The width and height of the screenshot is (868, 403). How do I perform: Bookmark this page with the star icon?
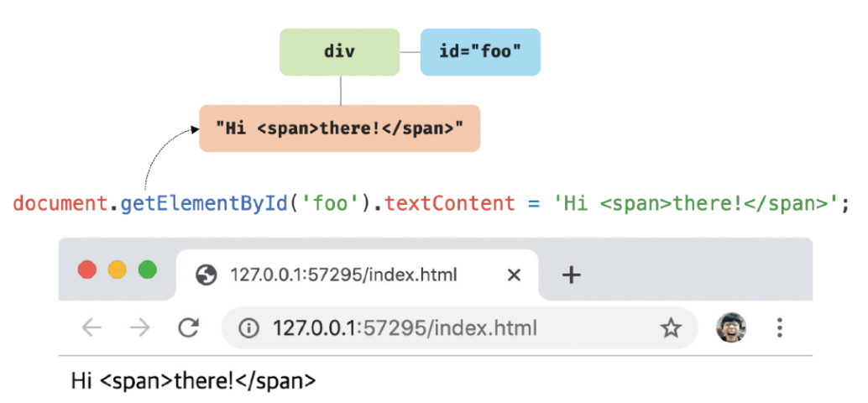pos(670,328)
